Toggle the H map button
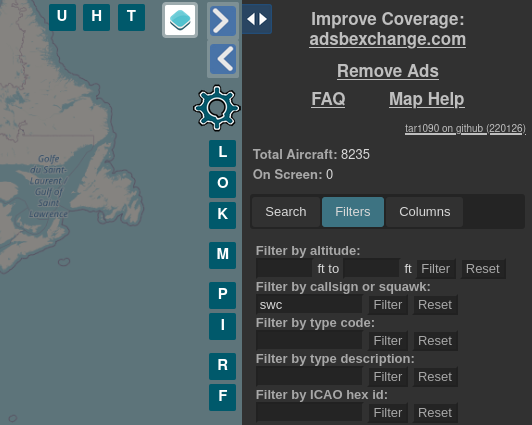This screenshot has height=425, width=532. click(x=96, y=17)
